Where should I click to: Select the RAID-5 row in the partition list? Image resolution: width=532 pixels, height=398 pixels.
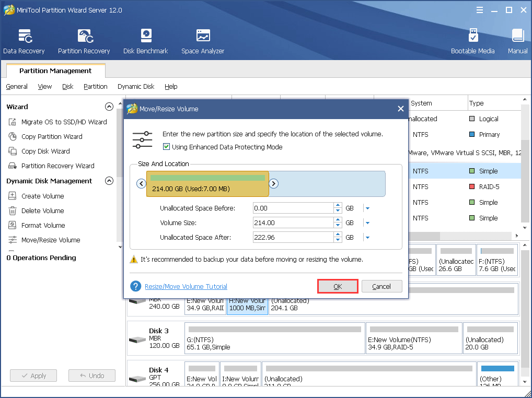465,186
